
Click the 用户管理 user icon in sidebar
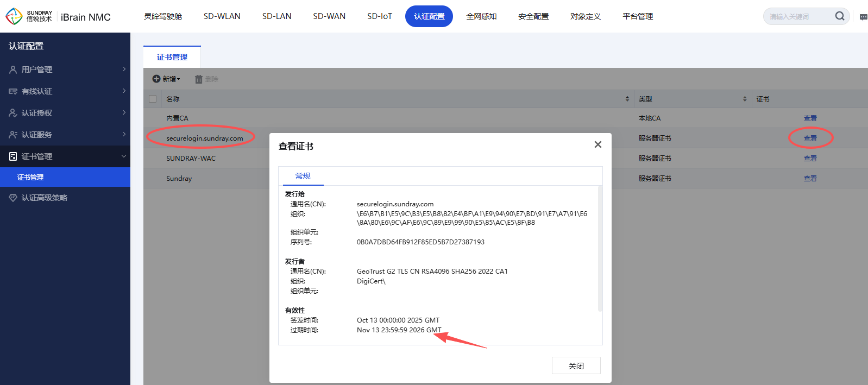click(13, 70)
